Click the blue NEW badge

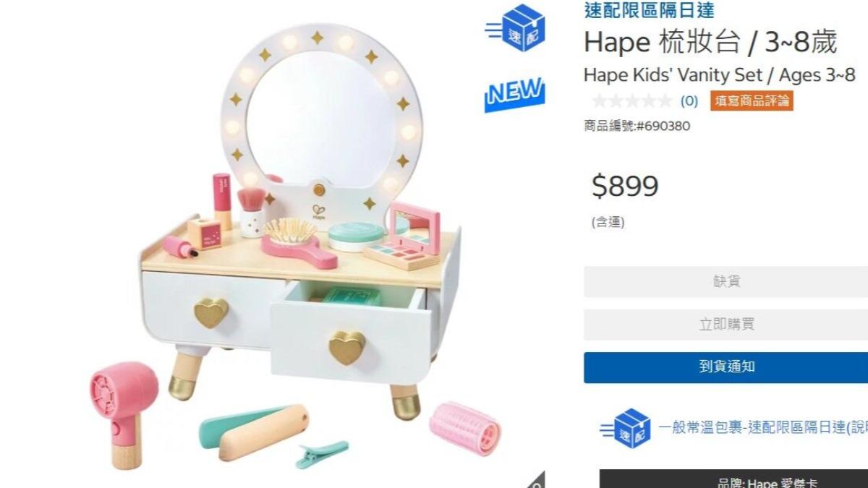[514, 93]
